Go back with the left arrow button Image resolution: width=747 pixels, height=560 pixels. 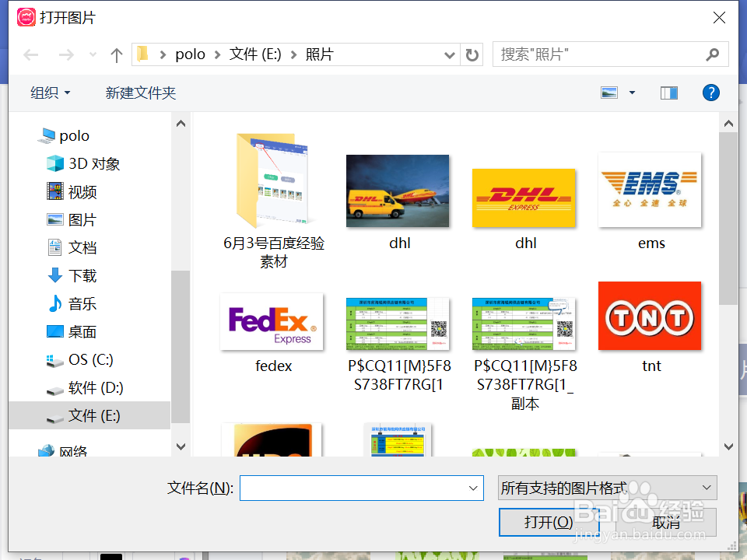31,54
